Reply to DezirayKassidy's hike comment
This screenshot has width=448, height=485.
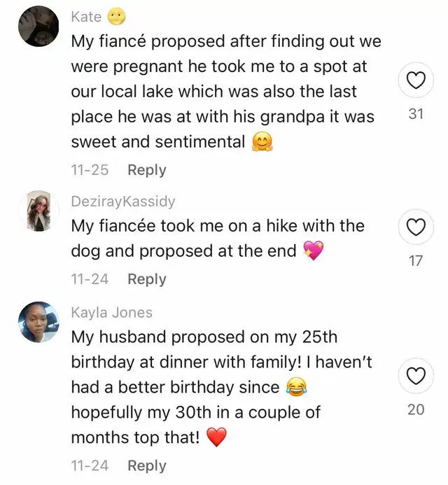[x=146, y=279]
